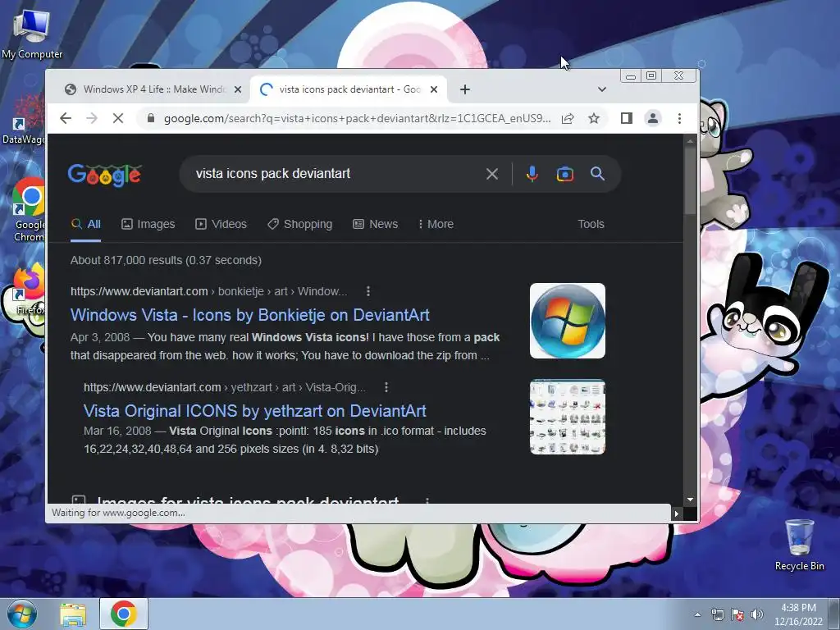Show hidden tray icons arrow
Screen dimensions: 840x630
pos(697,614)
